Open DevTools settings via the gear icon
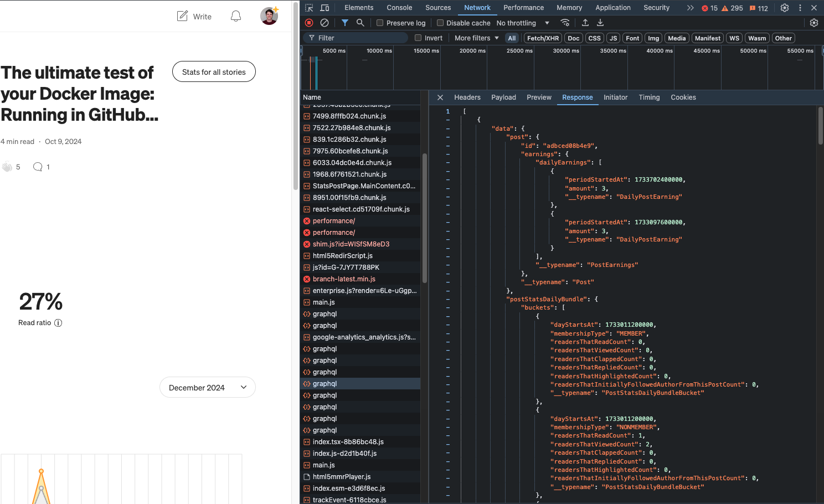The width and height of the screenshot is (824, 504). pos(785,8)
